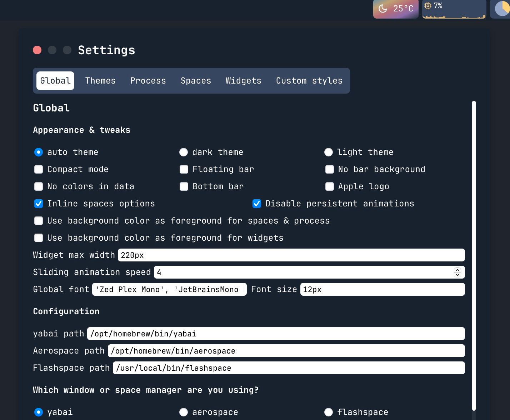The height and width of the screenshot is (420, 510).
Task: Enable Bottom bar checkbox
Action: click(184, 186)
